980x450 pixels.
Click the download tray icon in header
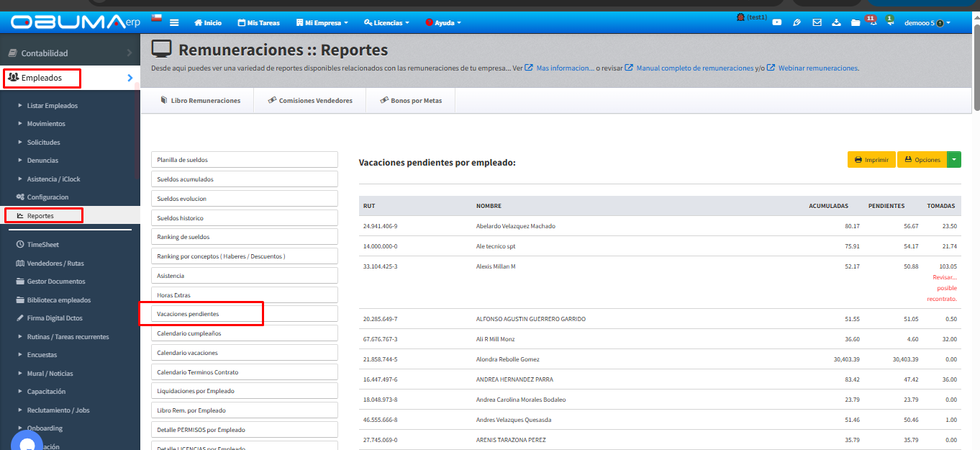pos(836,22)
